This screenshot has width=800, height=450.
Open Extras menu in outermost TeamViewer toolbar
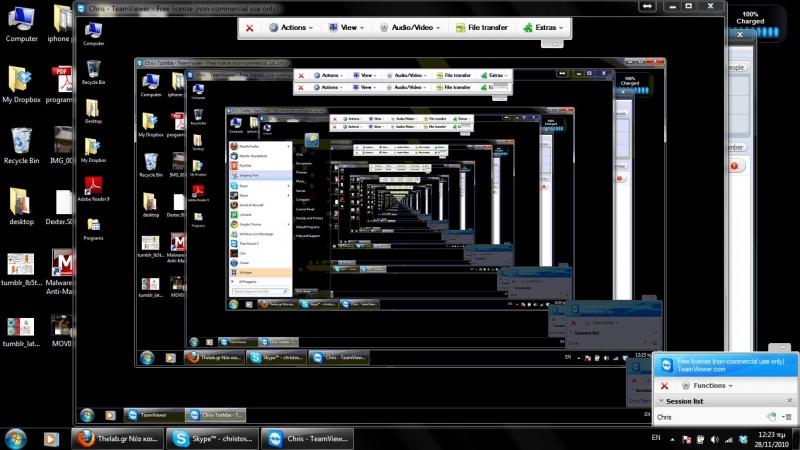click(543, 28)
